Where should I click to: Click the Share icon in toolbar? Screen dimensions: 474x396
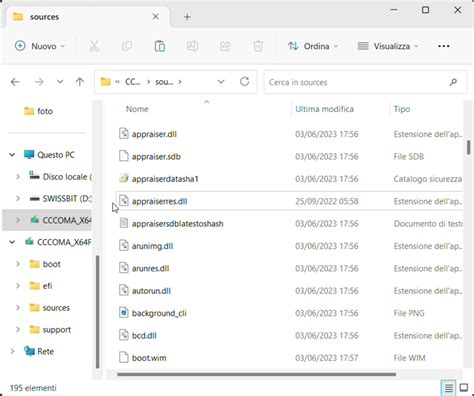(x=225, y=46)
